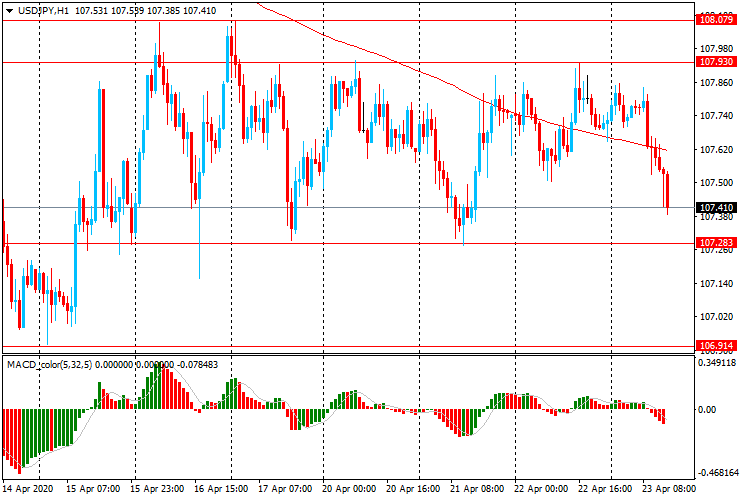Click the 23 Apr 08:00 time label
The width and height of the screenshot is (740, 500).
669,489
